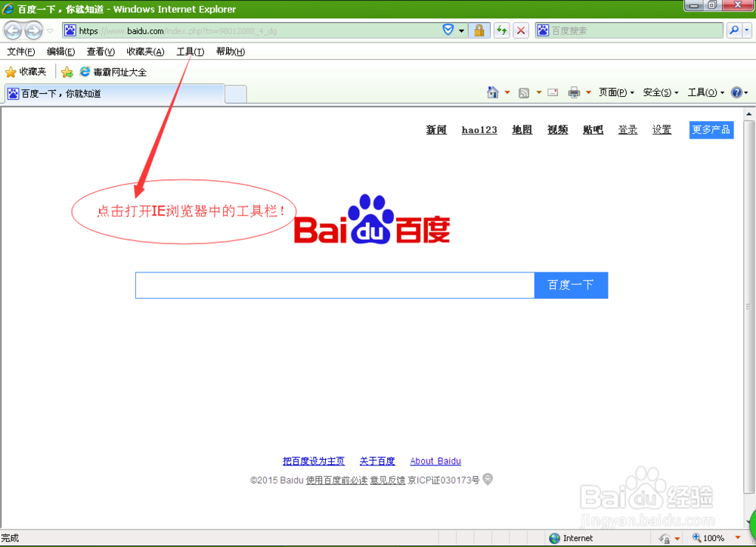Click the Baidu logo image
The height and width of the screenshot is (547, 756).
pos(372,219)
